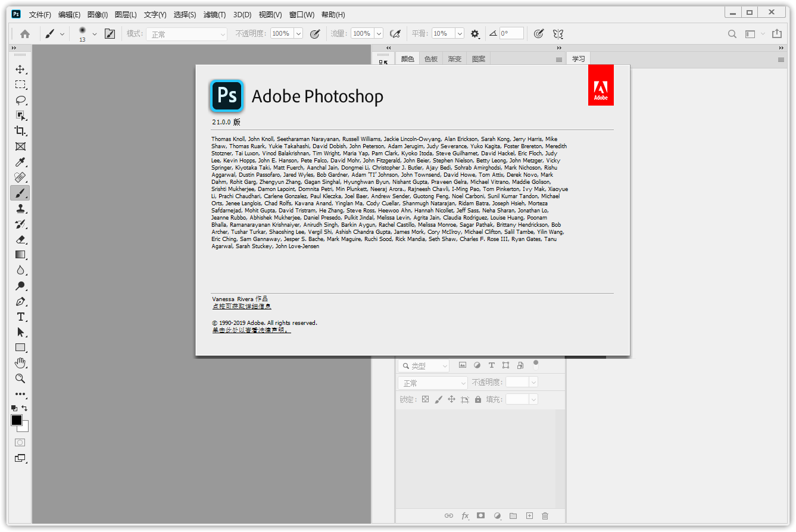Viewport: 796px width, 532px height.
Task: Open the 填充 fill dropdown arrow
Action: (533, 399)
